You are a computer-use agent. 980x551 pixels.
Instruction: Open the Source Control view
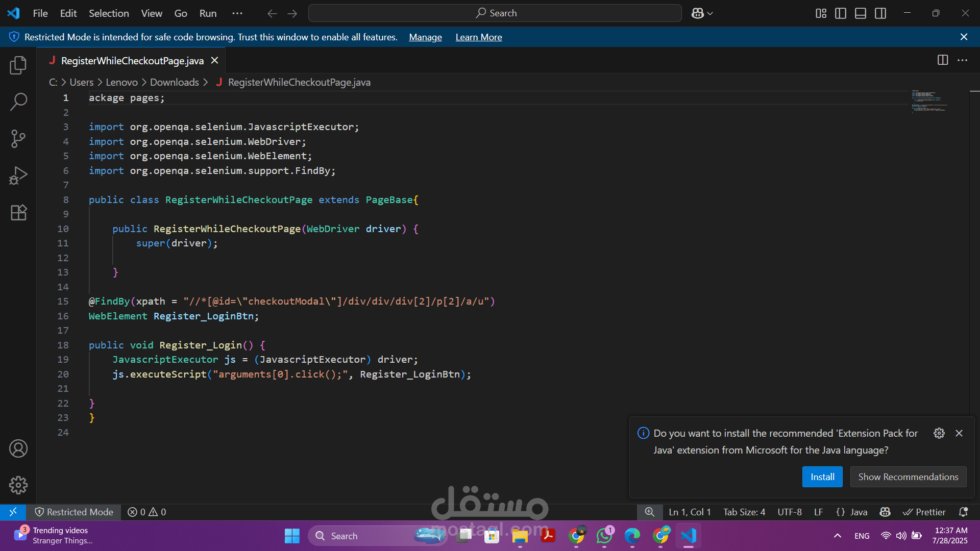pyautogui.click(x=18, y=138)
